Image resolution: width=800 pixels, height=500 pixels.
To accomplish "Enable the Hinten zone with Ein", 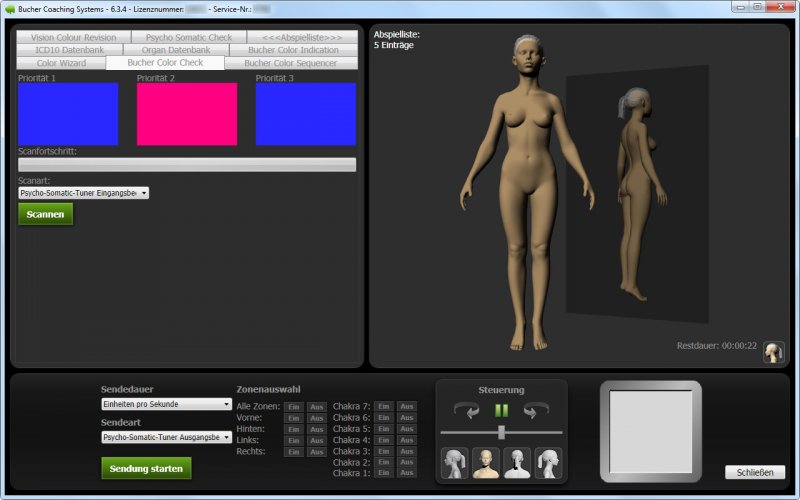I will coord(294,429).
